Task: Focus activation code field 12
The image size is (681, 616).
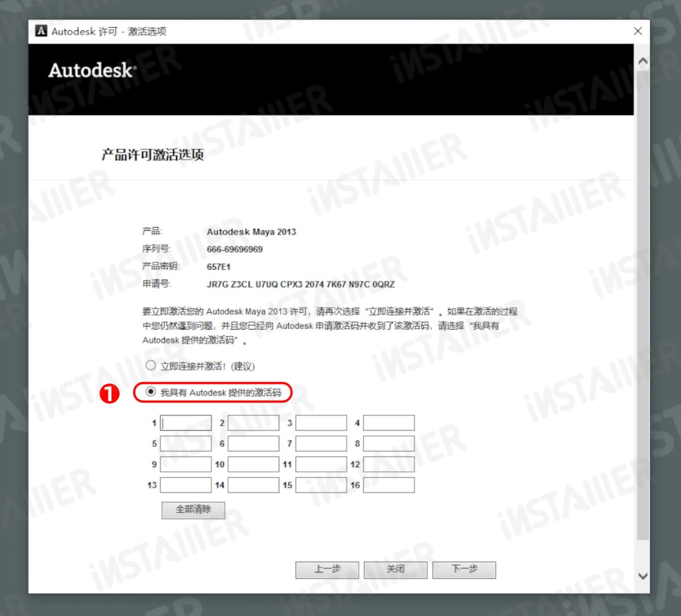Action: point(389,465)
